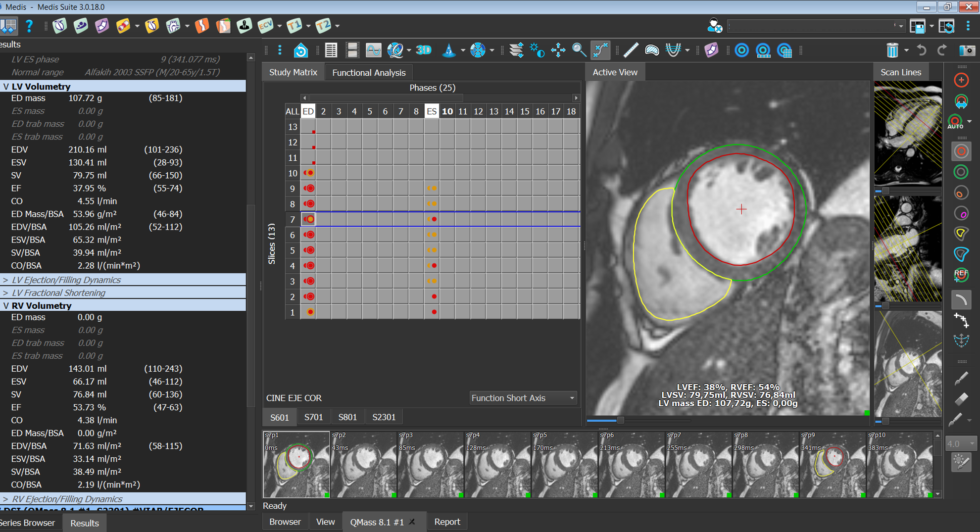The image size is (980, 532).
Task: Click the ruler measurement tool
Action: click(x=631, y=50)
